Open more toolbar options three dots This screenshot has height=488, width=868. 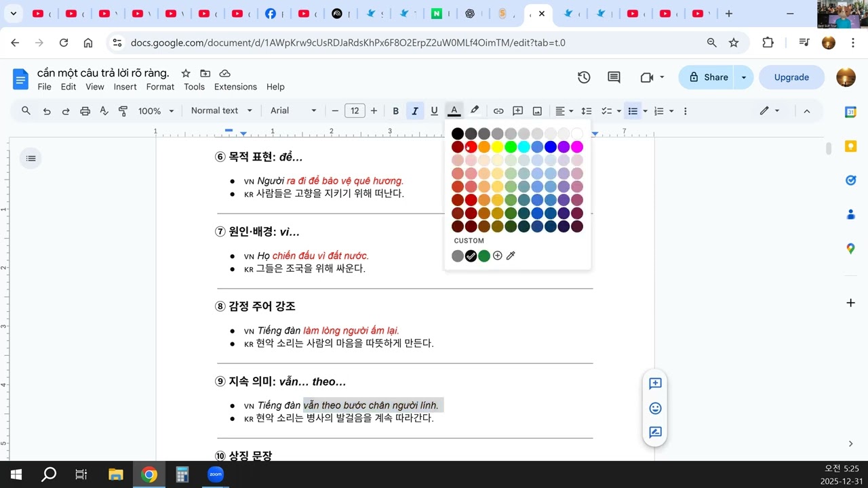click(x=686, y=111)
